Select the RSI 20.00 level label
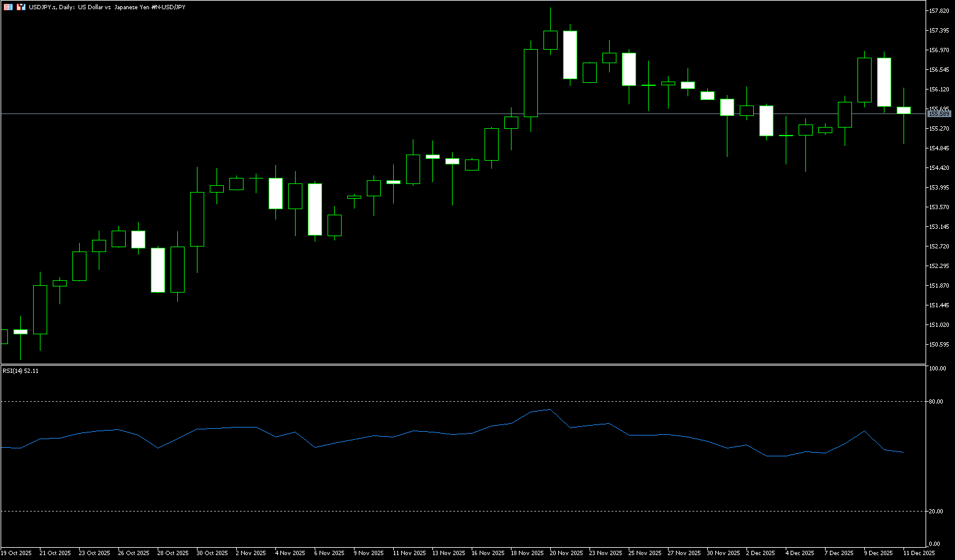The height and width of the screenshot is (560, 955). [x=936, y=512]
